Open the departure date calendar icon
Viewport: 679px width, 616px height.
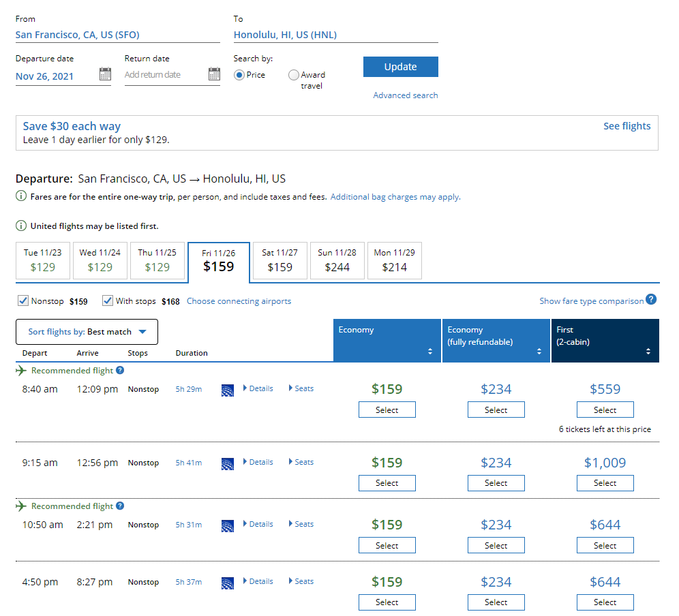tap(105, 74)
